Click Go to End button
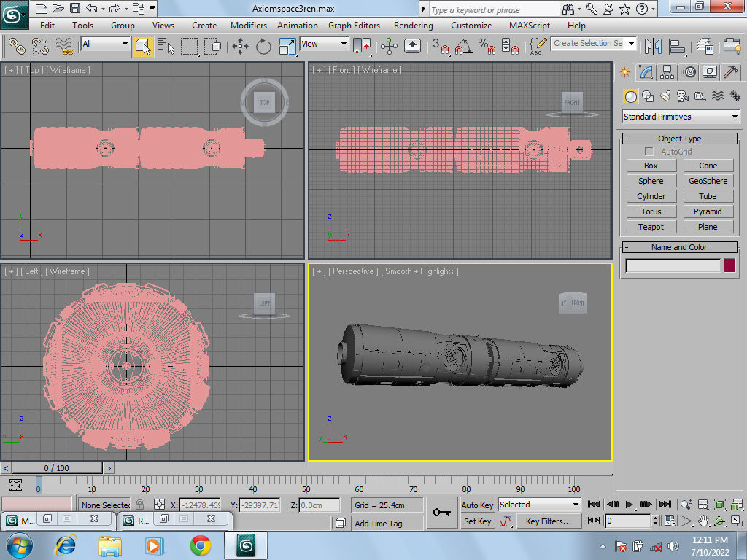 [x=665, y=505]
